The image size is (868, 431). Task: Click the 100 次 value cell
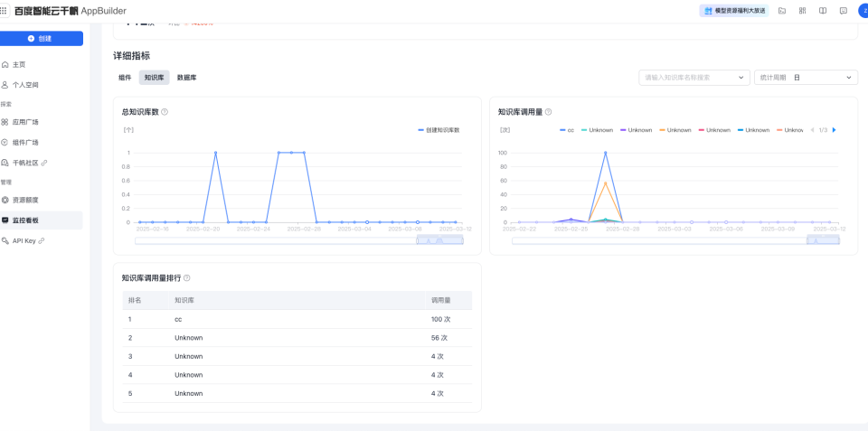click(x=441, y=319)
